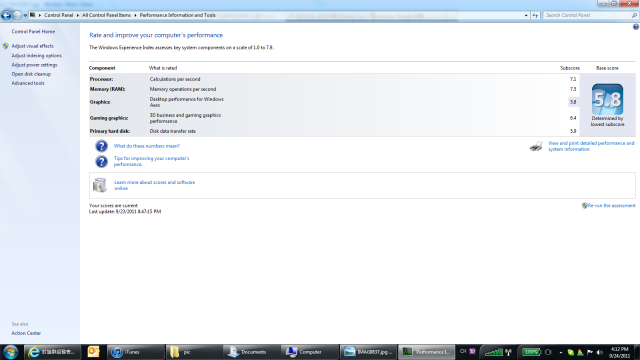Click All Control Panel Items breadcrumb

click(x=107, y=15)
